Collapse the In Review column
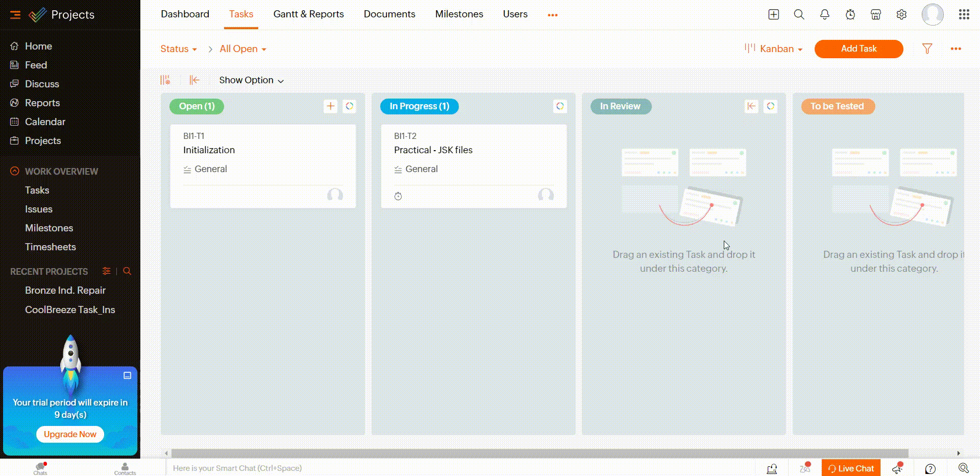The width and height of the screenshot is (980, 476). point(751,106)
